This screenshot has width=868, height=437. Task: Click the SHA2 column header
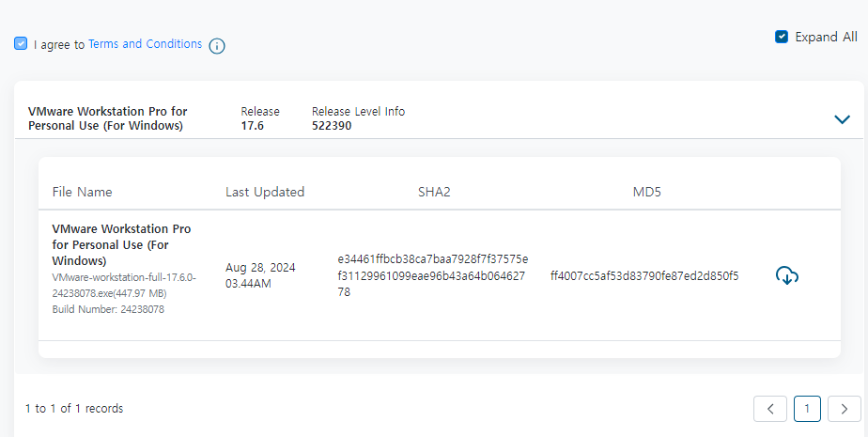[x=434, y=192]
